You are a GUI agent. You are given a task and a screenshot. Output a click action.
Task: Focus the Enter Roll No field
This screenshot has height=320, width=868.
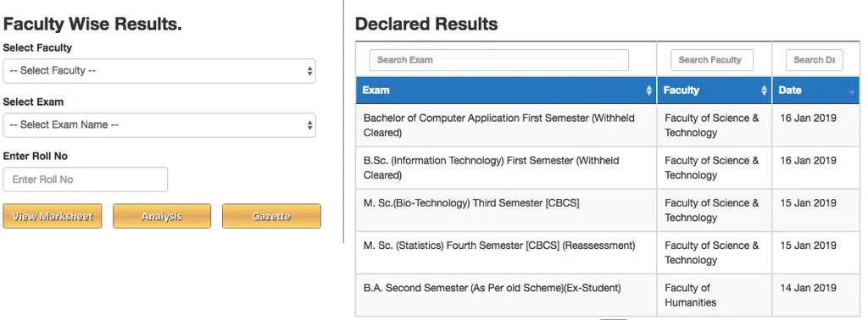(x=86, y=179)
